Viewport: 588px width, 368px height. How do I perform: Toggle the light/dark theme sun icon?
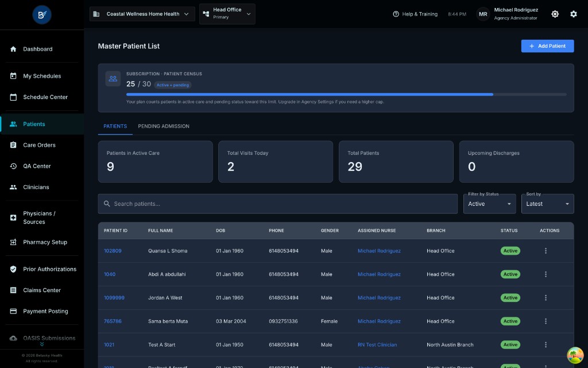coord(555,14)
